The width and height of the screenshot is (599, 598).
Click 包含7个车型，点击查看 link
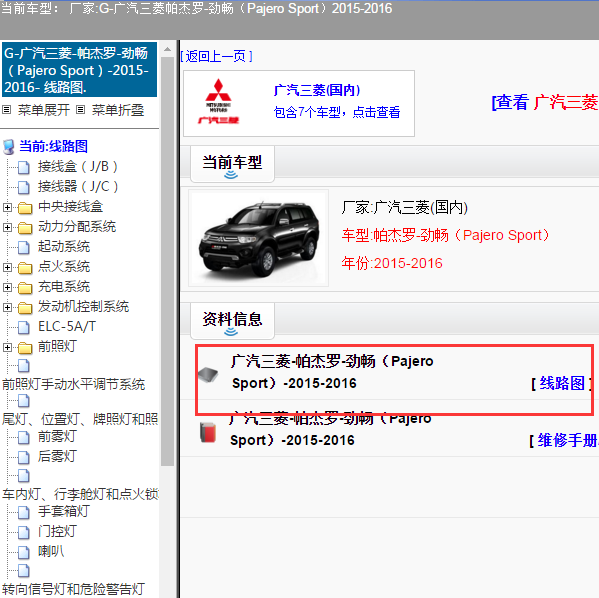pos(337,112)
